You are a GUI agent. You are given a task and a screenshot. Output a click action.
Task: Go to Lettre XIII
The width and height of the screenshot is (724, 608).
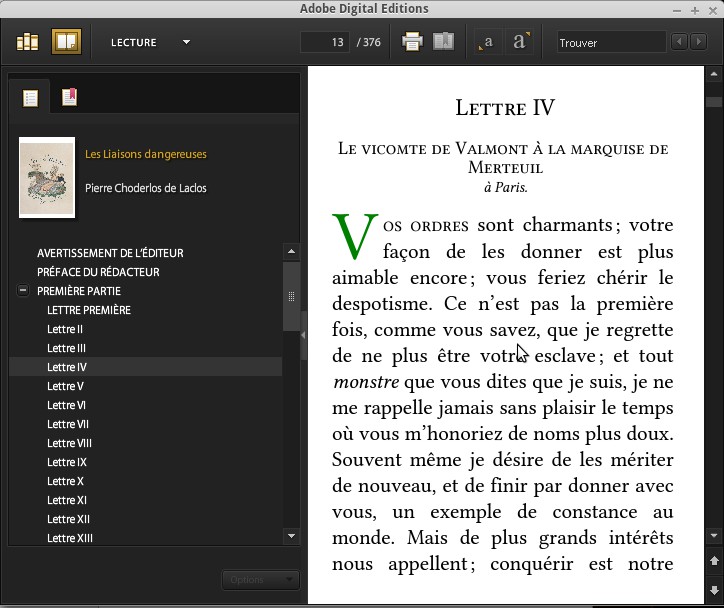click(70, 538)
